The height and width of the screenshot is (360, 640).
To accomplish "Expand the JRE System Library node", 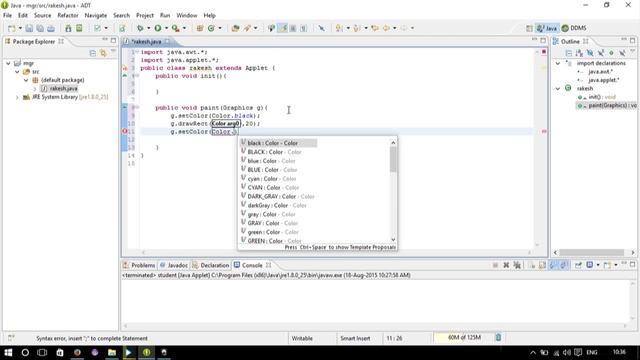I will 17,97.
